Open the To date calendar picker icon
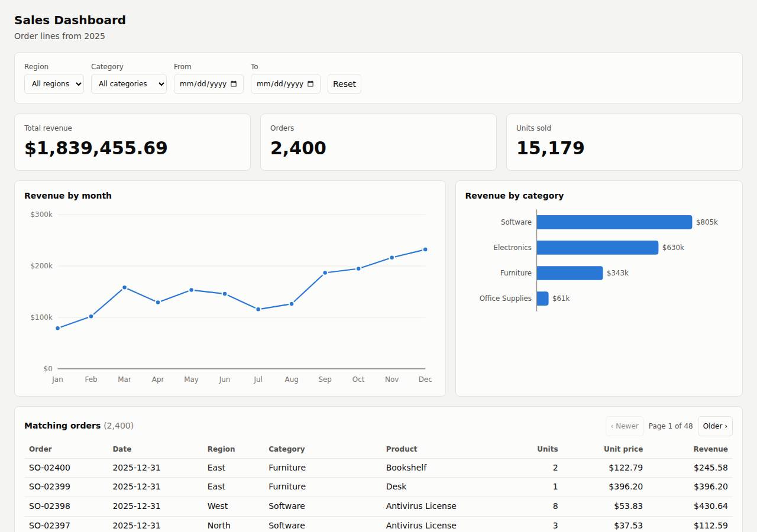This screenshot has width=757, height=532. (310, 84)
